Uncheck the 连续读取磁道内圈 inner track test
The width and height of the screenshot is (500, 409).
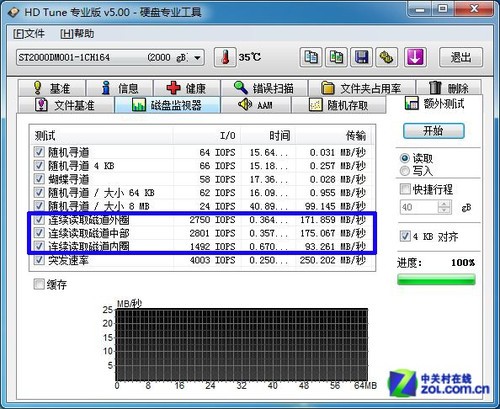[39, 246]
